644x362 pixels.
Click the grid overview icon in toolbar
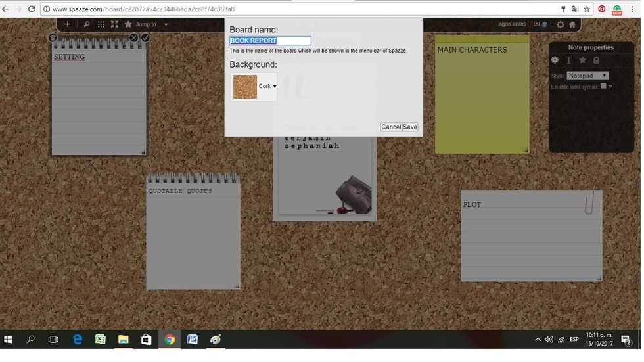coord(101,24)
